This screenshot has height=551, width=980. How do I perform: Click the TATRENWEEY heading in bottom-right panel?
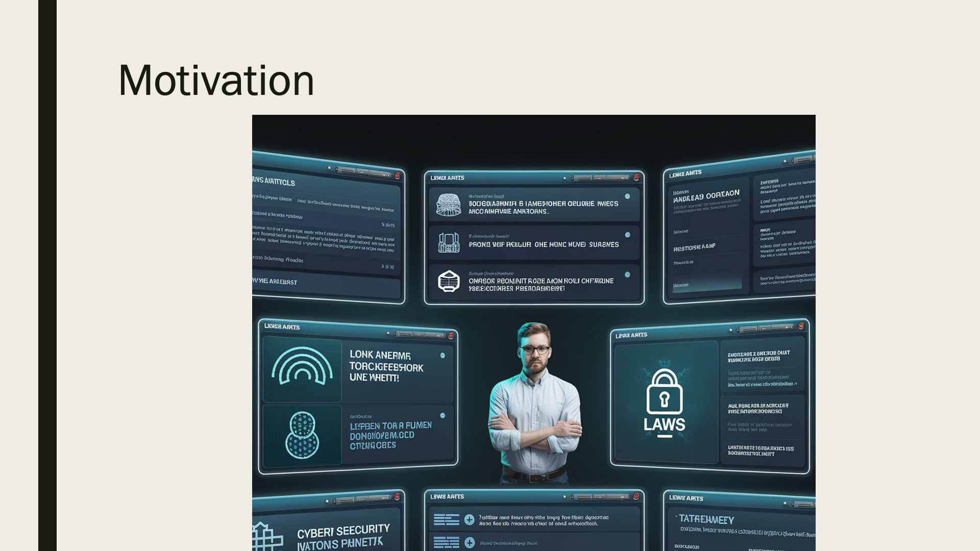click(x=706, y=520)
